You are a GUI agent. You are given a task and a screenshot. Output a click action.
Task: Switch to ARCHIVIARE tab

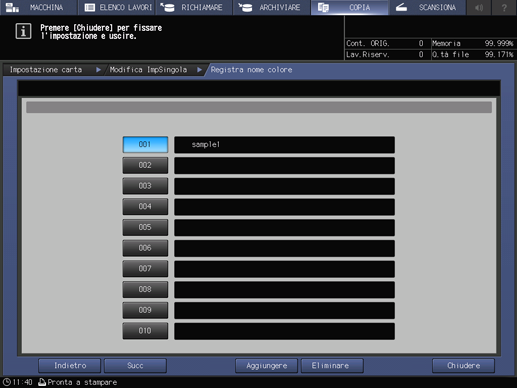pyautogui.click(x=271, y=7)
